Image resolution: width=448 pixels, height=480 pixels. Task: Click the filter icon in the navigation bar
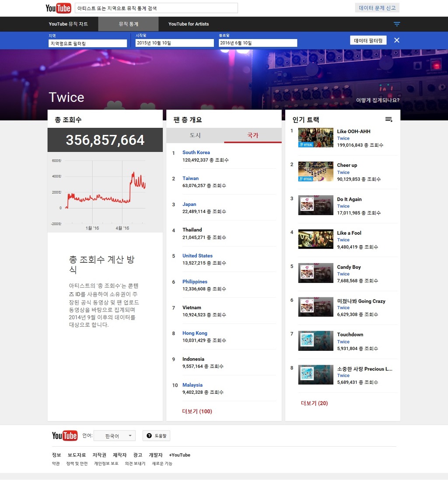coord(397,24)
